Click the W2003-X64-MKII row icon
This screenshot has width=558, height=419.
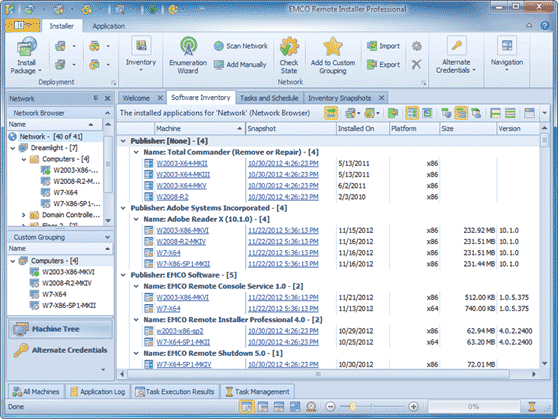[x=148, y=163]
